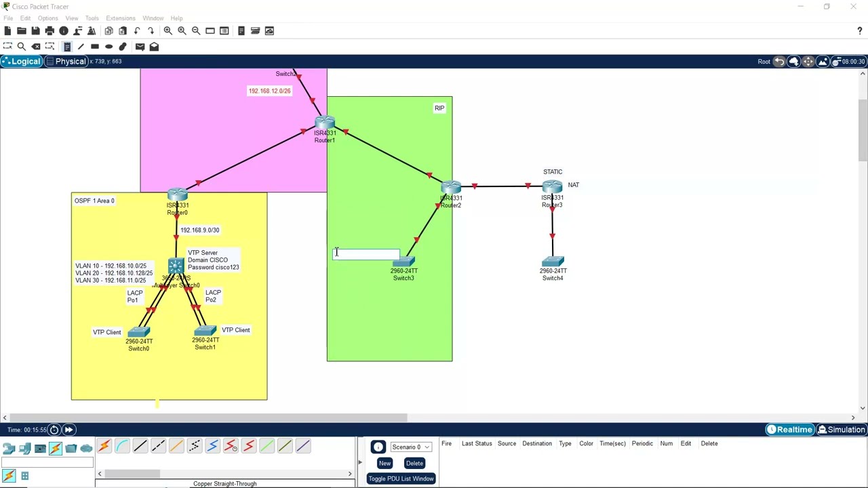The height and width of the screenshot is (488, 868).
Task: Select the Connections device category
Action: (x=55, y=448)
